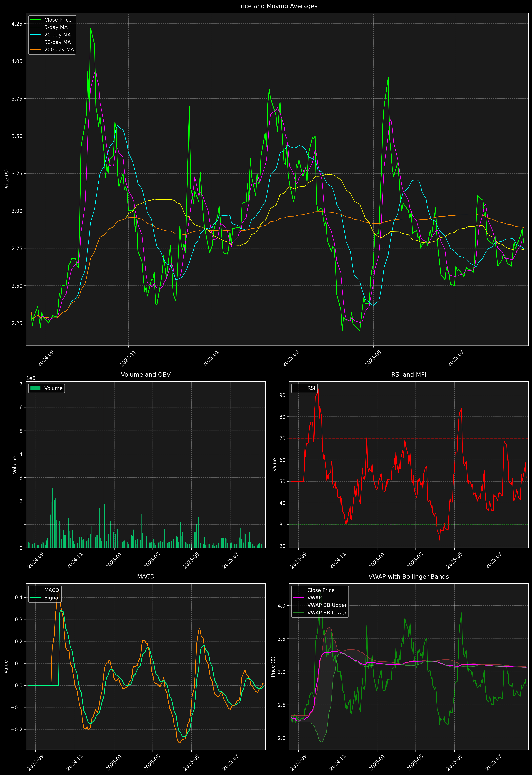Click the Volume and OBV chart title

[146, 374]
